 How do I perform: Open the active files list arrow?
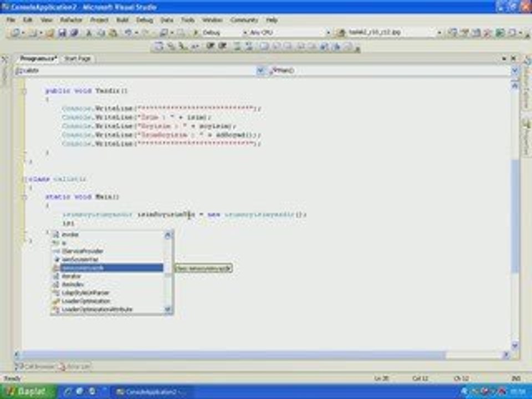(x=504, y=58)
